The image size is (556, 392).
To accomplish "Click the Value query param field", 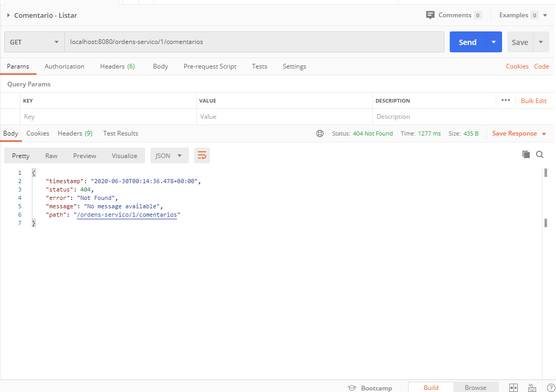I will coord(284,117).
